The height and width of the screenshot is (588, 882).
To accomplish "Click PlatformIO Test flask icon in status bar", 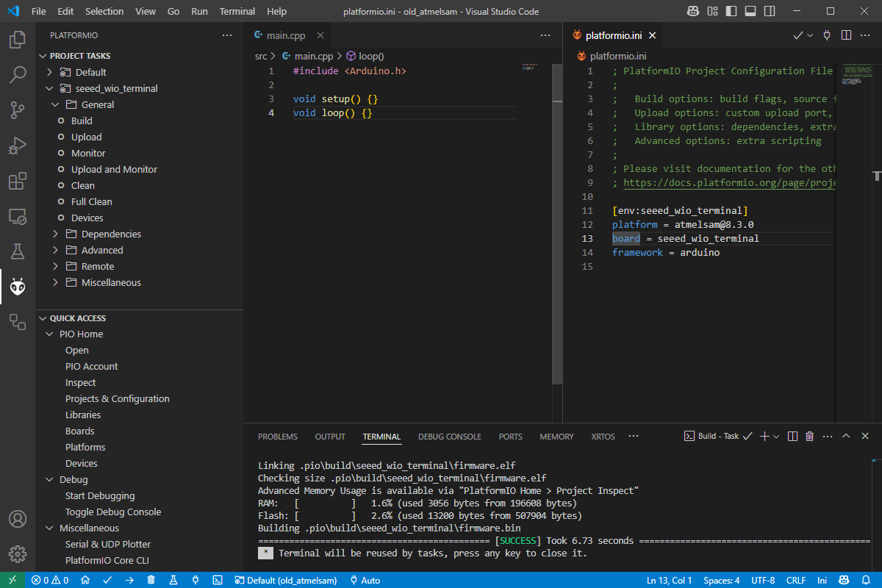I will (x=173, y=580).
